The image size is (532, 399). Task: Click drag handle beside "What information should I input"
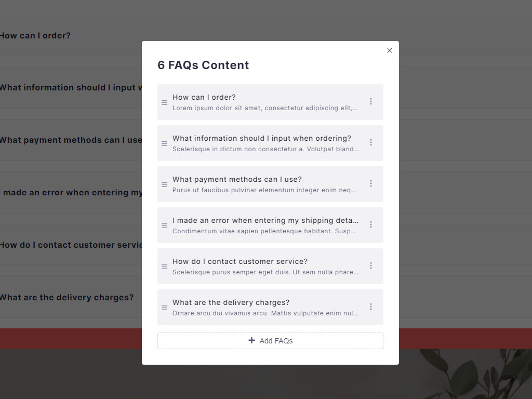(x=164, y=143)
